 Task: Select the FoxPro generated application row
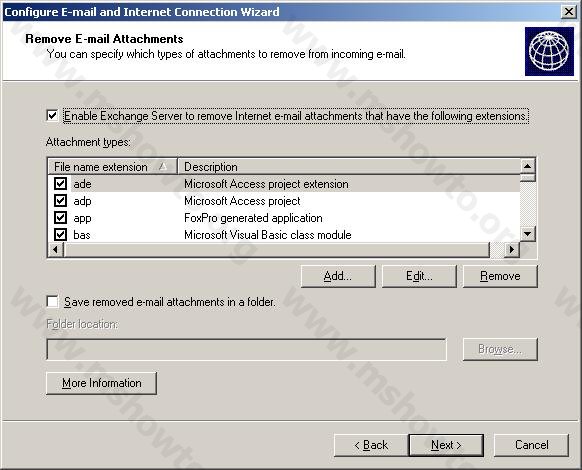click(284, 218)
